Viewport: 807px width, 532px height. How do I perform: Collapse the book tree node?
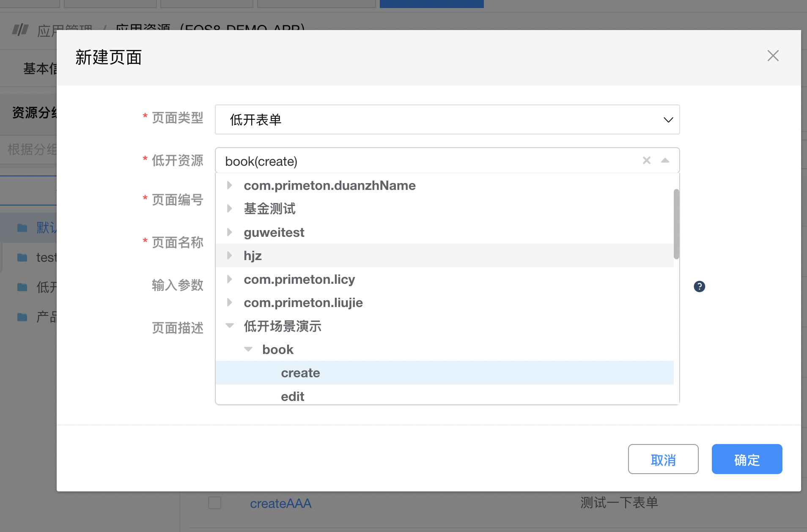point(248,349)
